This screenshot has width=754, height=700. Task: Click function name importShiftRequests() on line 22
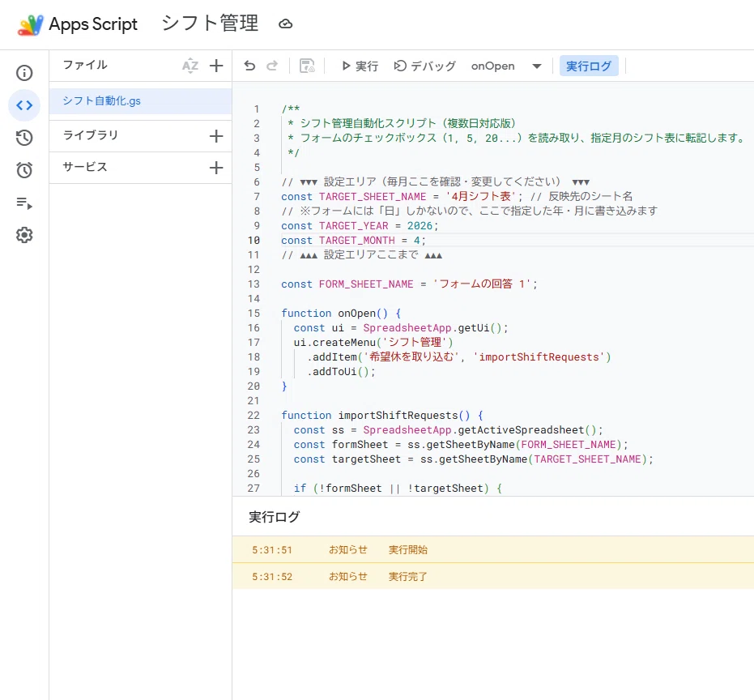point(404,415)
